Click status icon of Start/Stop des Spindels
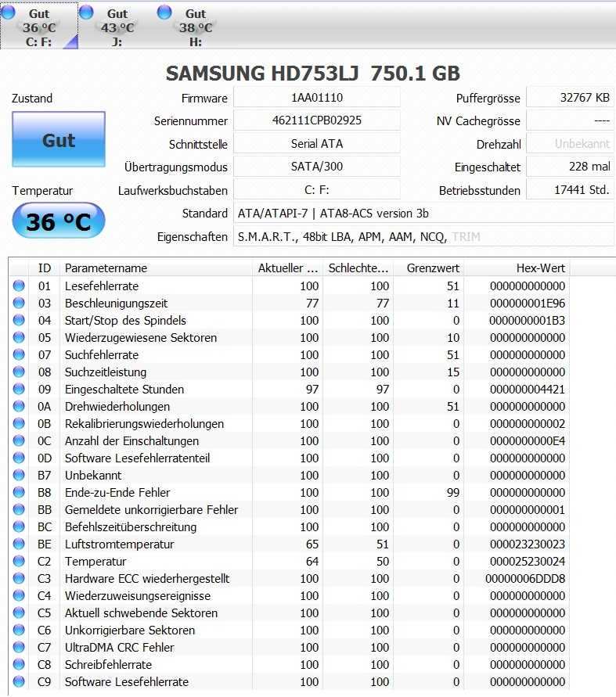Viewport: 616px width, 697px height. pos(19,320)
